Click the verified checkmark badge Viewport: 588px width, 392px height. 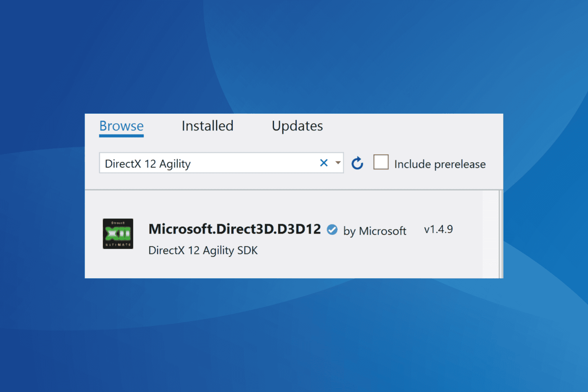coord(332,230)
